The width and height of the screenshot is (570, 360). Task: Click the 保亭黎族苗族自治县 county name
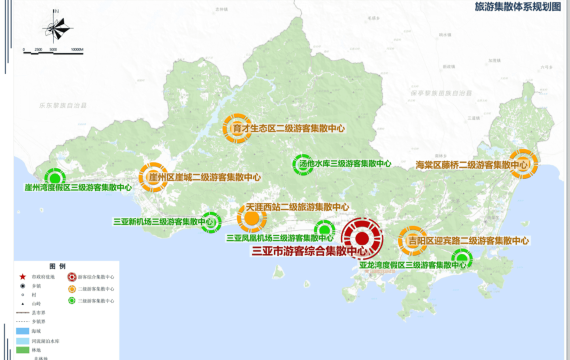pyautogui.click(x=441, y=93)
